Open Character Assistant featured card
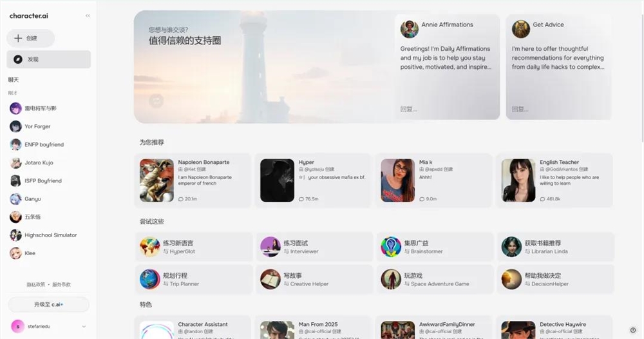 pos(193,327)
